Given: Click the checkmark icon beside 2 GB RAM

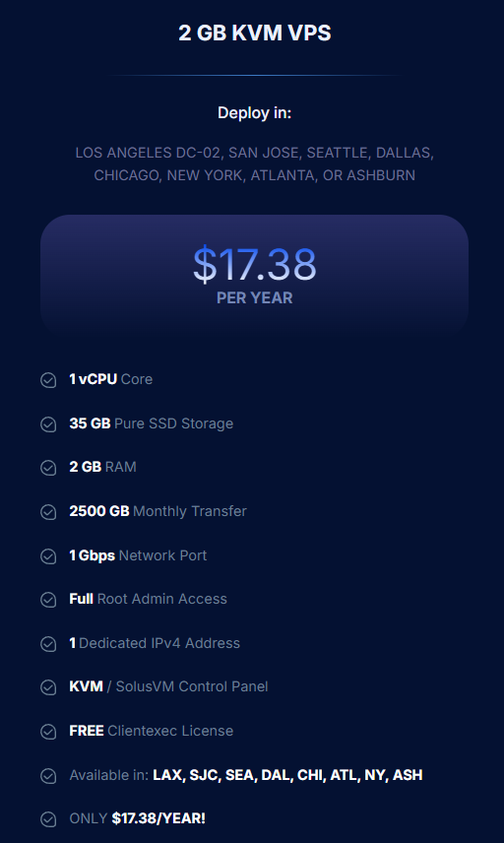Looking at the screenshot, I should click(x=48, y=468).
